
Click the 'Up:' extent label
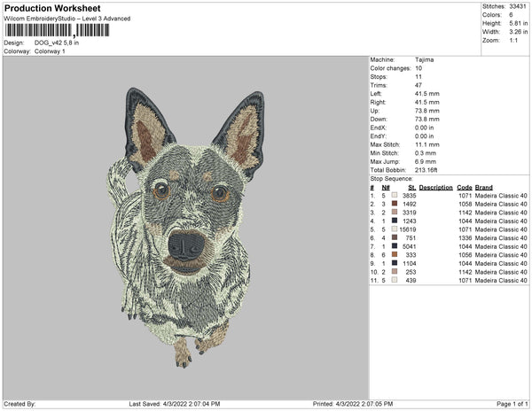point(374,111)
